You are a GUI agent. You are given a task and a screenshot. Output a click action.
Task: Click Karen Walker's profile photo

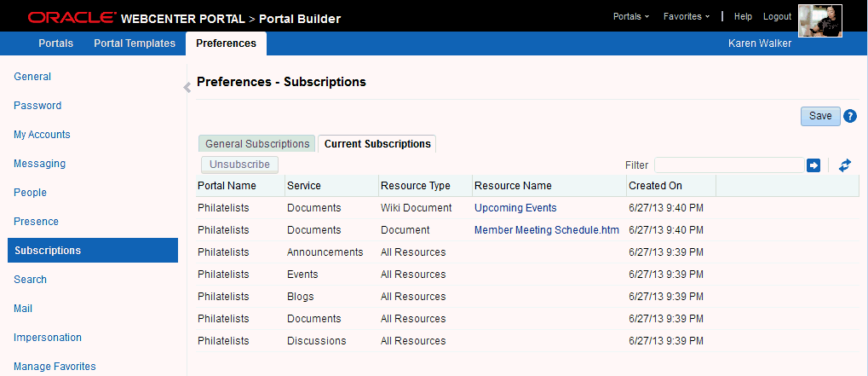[x=820, y=20]
